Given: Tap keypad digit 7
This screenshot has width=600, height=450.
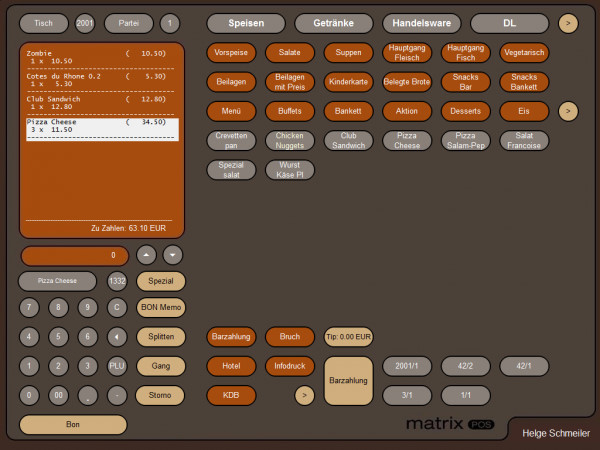Looking at the screenshot, I should pos(29,307).
